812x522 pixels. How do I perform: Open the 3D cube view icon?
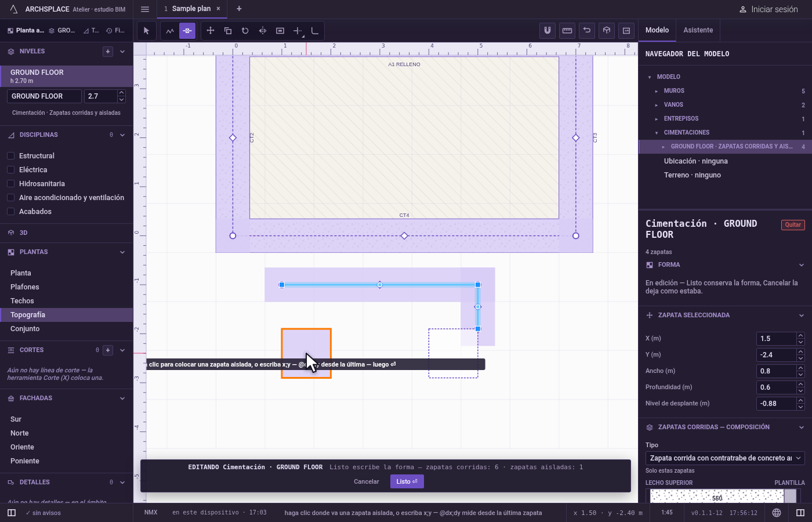(x=607, y=30)
